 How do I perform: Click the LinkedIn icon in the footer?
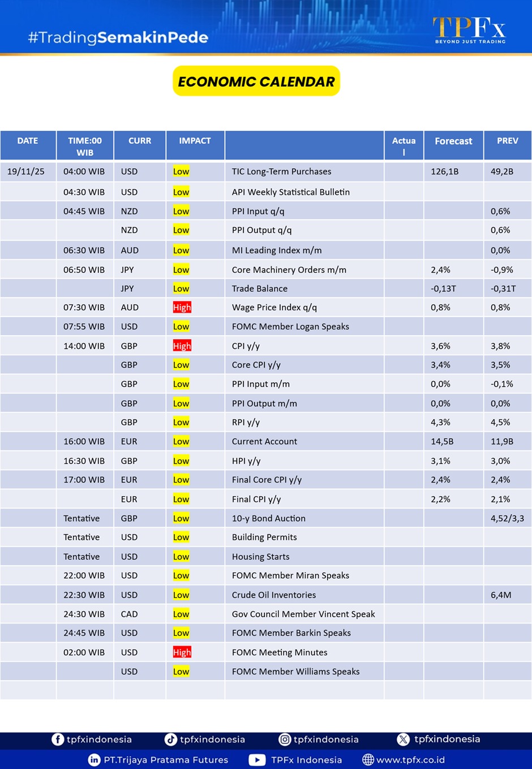pyautogui.click(x=94, y=760)
